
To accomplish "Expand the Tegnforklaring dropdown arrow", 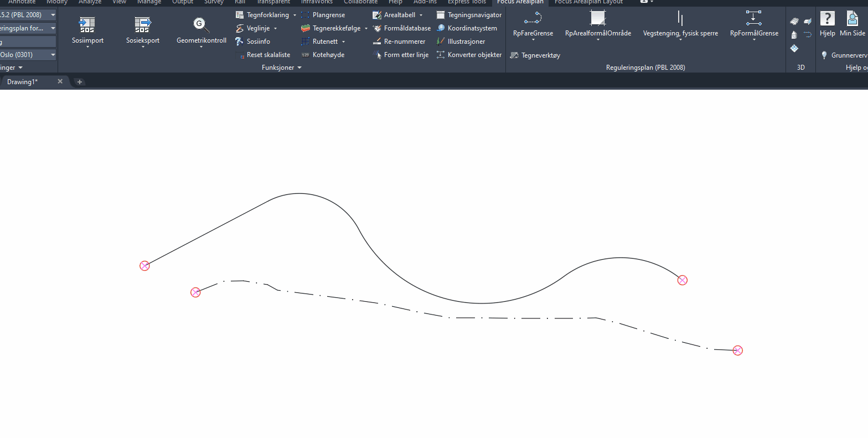I will point(295,16).
